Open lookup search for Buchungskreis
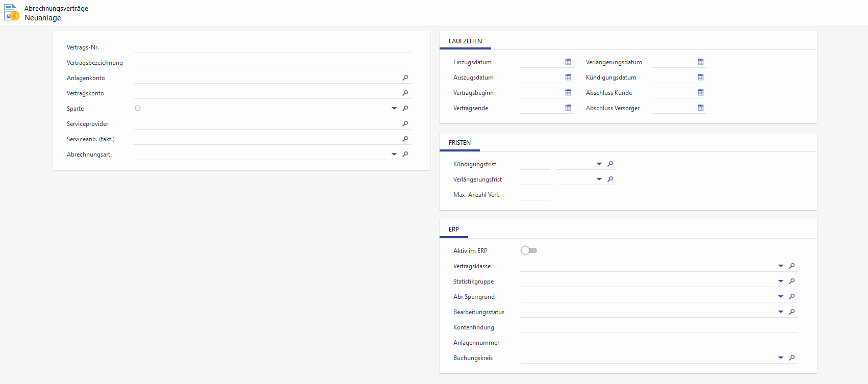Viewport: 868px width, 384px height. click(792, 358)
